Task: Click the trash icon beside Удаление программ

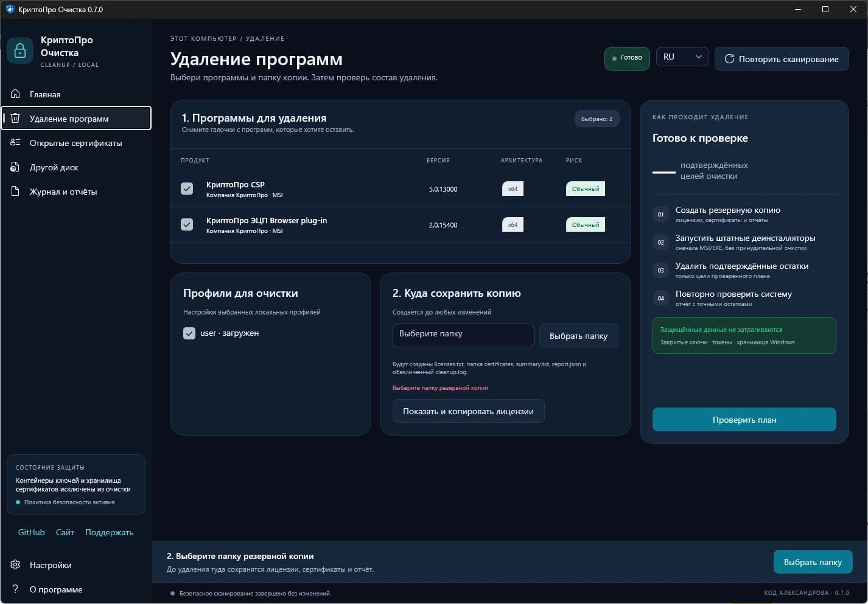Action: [16, 119]
